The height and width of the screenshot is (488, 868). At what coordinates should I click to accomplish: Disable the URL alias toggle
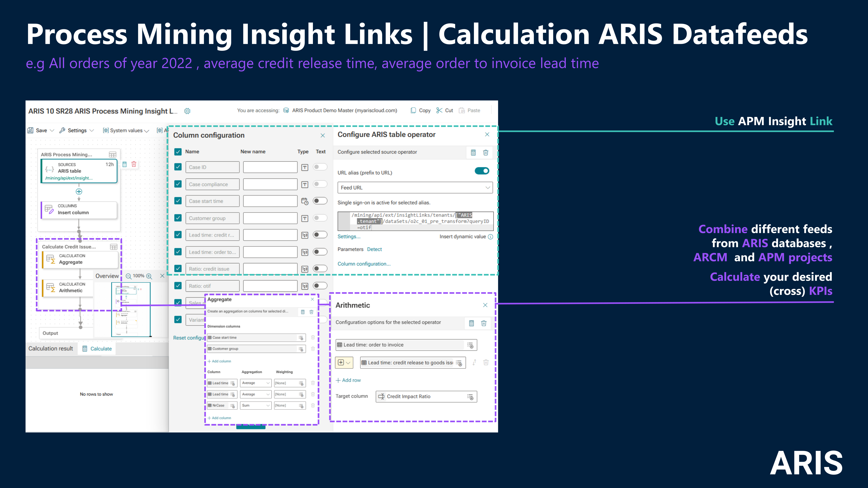[482, 171]
